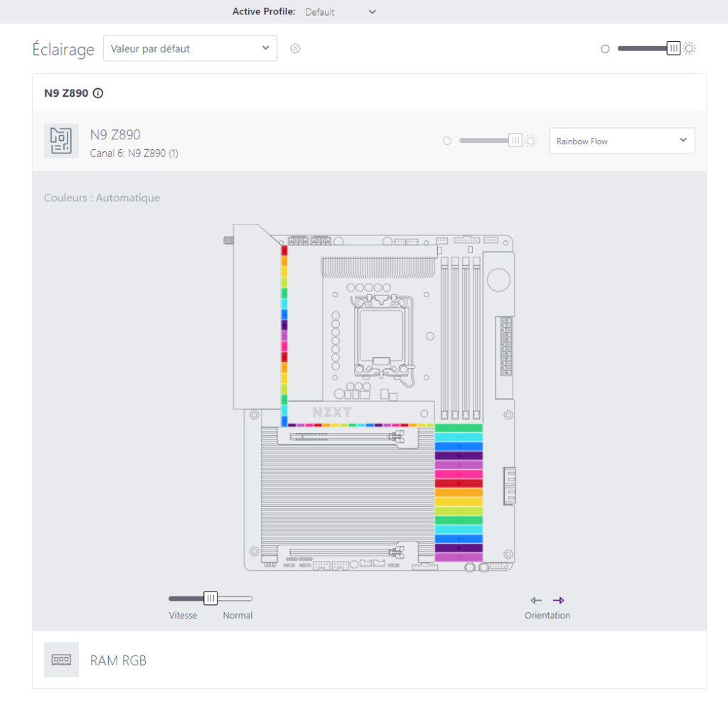
Task: Click the Normal speed value label
Action: point(237,615)
